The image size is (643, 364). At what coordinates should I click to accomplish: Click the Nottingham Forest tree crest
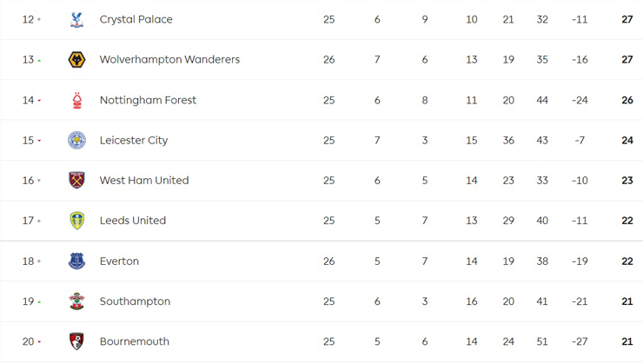[77, 101]
